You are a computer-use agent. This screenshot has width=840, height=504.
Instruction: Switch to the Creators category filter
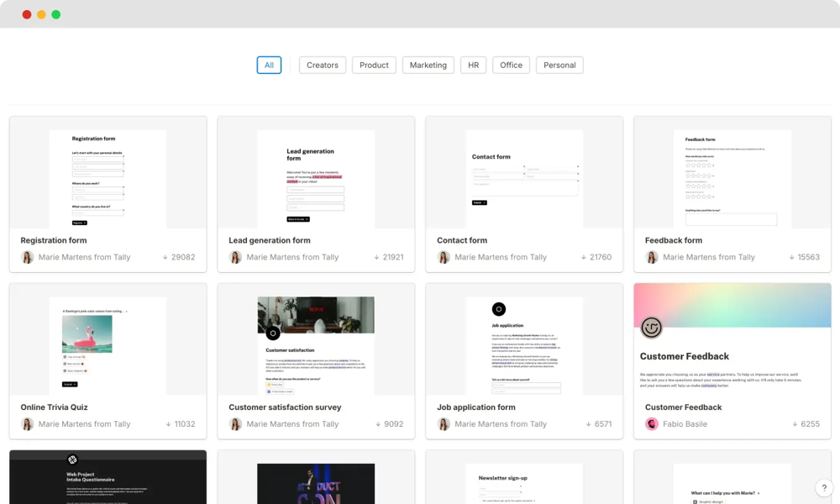click(x=323, y=66)
